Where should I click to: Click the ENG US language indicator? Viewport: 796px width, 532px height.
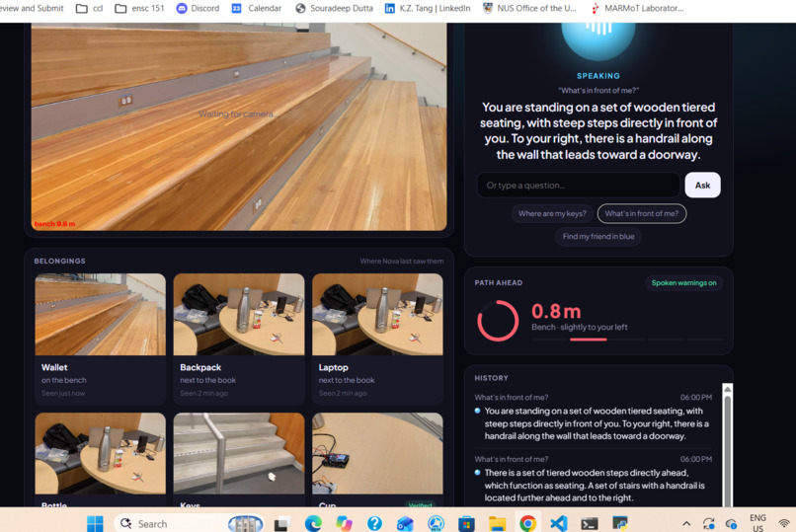click(x=757, y=523)
